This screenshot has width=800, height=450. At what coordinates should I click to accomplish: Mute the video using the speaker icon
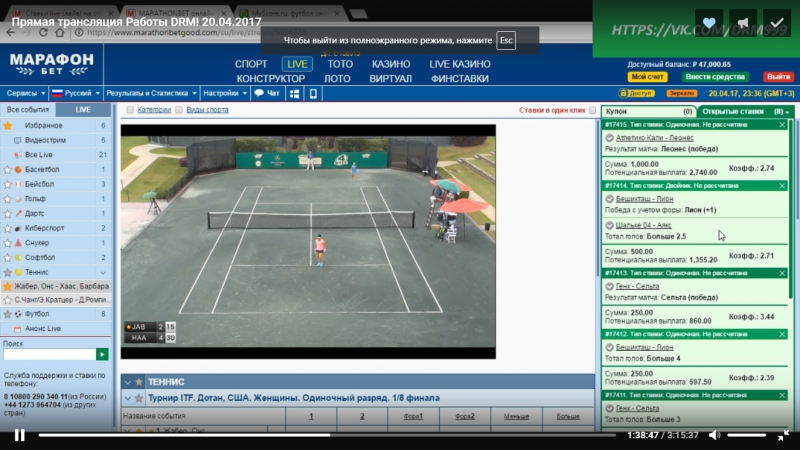coord(715,435)
